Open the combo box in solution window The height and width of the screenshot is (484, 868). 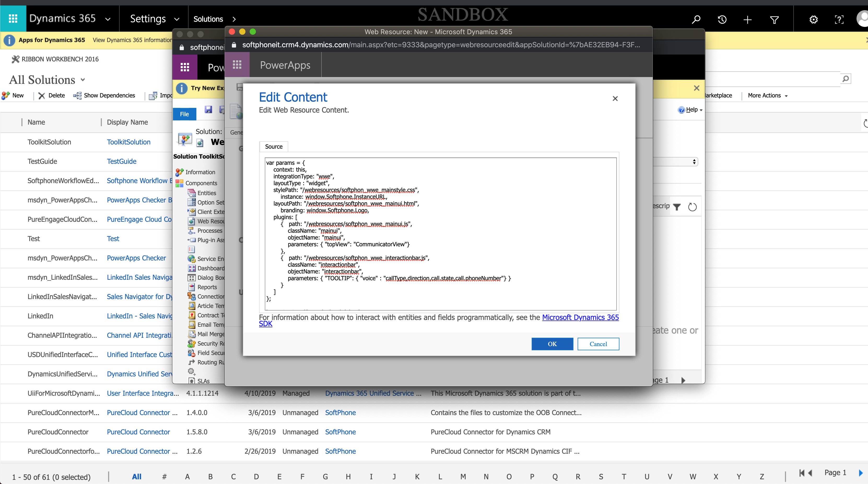coord(675,161)
